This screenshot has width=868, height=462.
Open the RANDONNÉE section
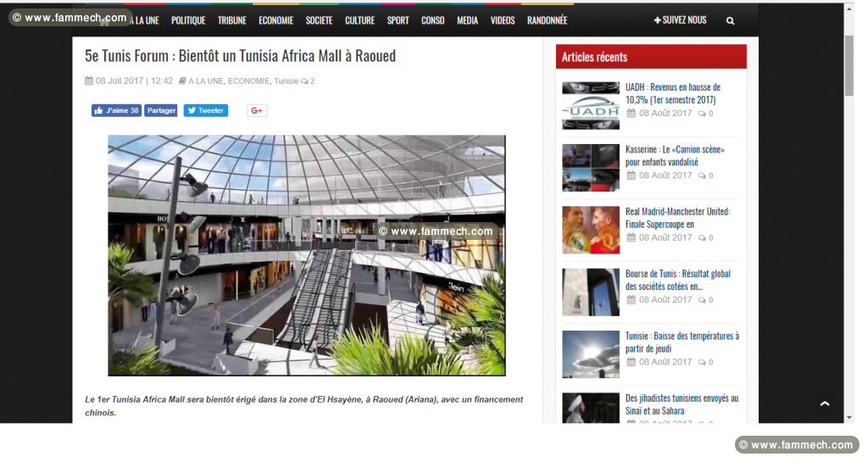tap(547, 20)
